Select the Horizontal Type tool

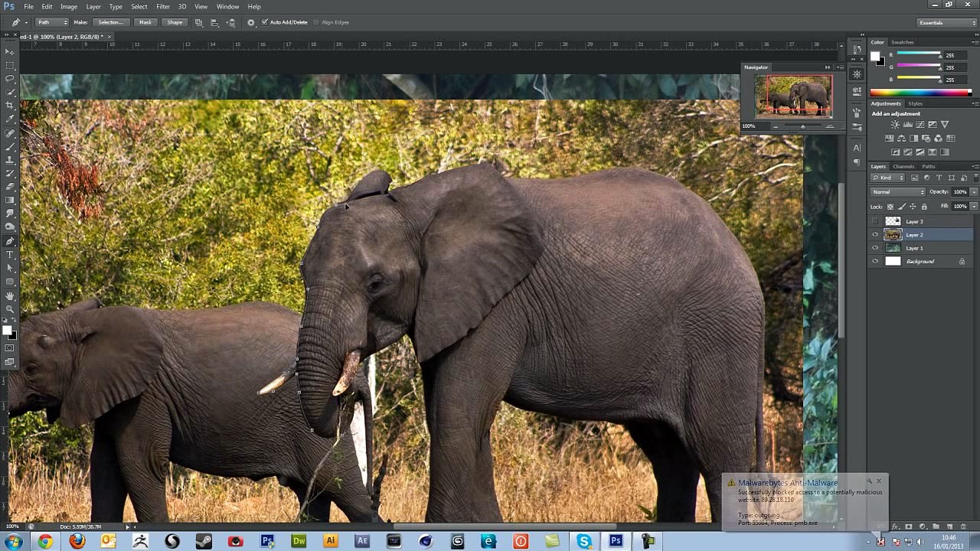pyautogui.click(x=10, y=254)
